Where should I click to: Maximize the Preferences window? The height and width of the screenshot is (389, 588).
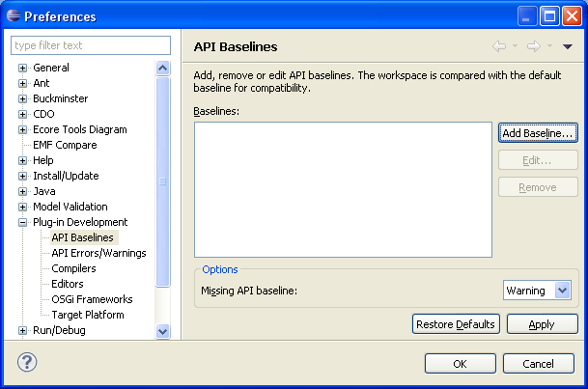click(x=549, y=16)
